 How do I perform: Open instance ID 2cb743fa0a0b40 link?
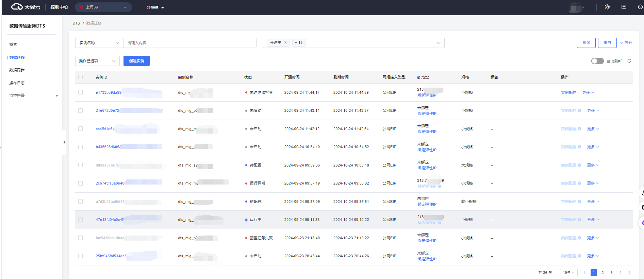tap(110, 183)
